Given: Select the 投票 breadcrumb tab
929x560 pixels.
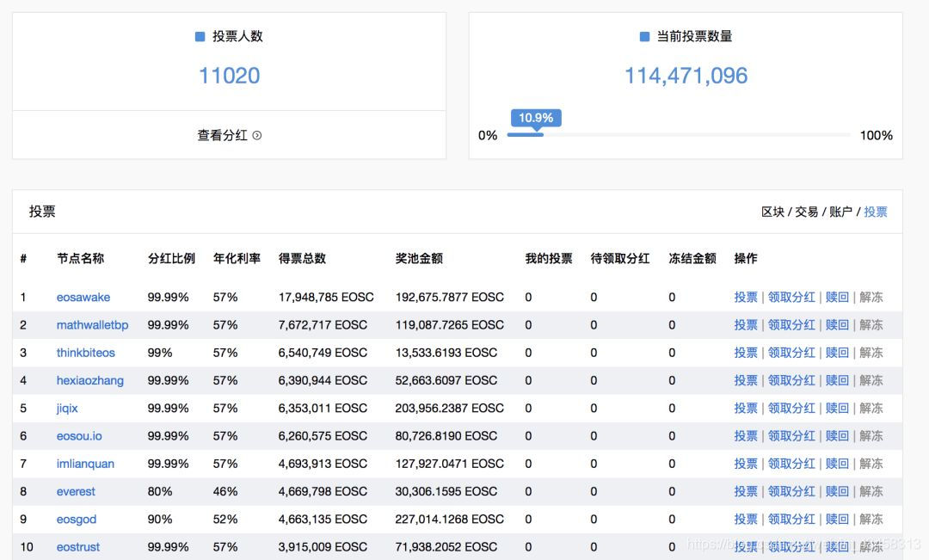Looking at the screenshot, I should click(875, 212).
